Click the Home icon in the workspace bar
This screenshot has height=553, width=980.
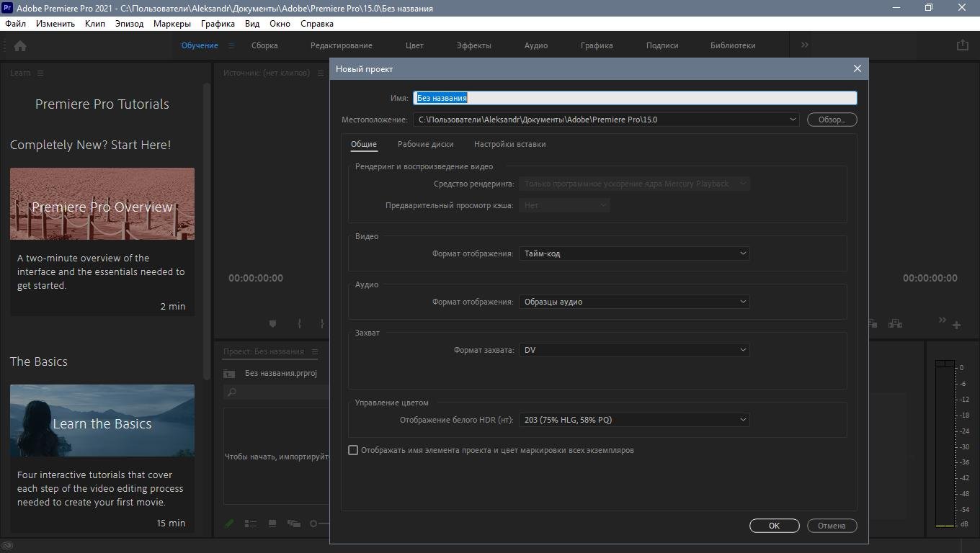pyautogui.click(x=20, y=45)
